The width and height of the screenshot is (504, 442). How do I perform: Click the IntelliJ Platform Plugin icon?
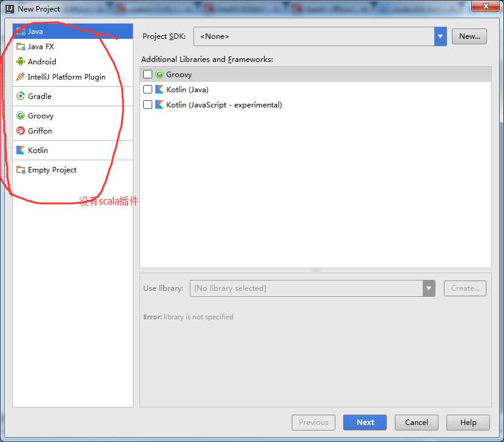(21, 76)
